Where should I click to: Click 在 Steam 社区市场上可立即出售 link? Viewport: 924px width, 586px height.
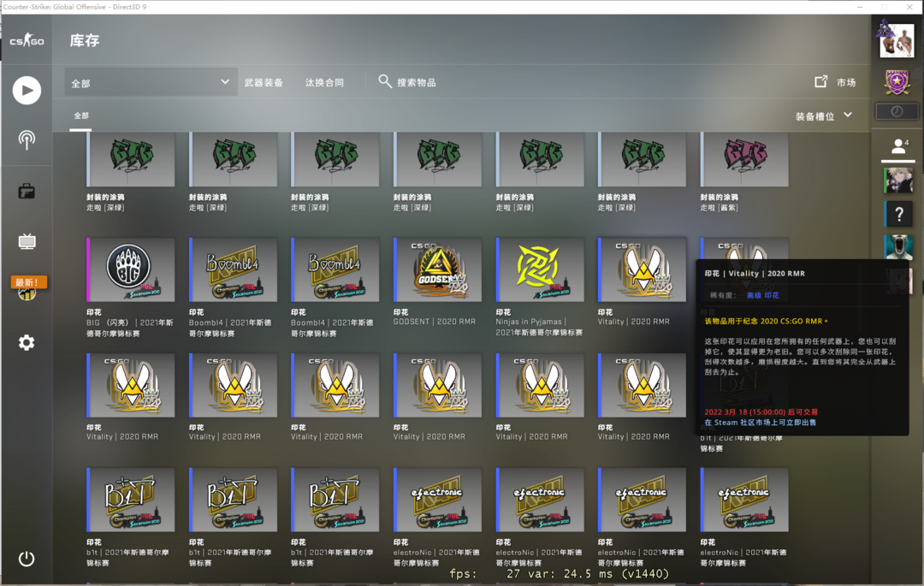pyautogui.click(x=761, y=423)
